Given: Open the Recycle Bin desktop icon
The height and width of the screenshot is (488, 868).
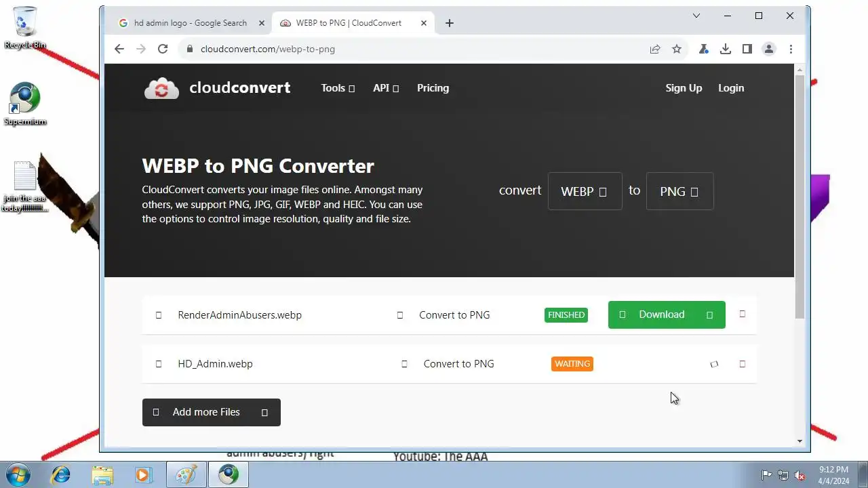Looking at the screenshot, I should pos(25,28).
